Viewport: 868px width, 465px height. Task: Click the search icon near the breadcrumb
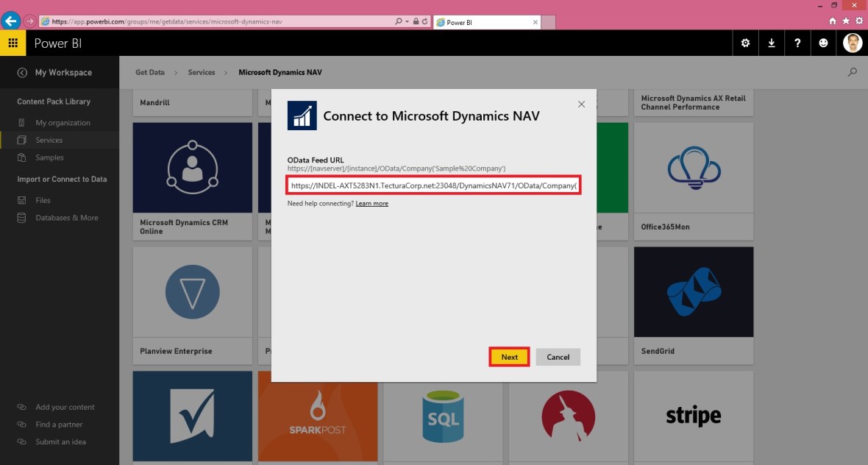(x=852, y=72)
